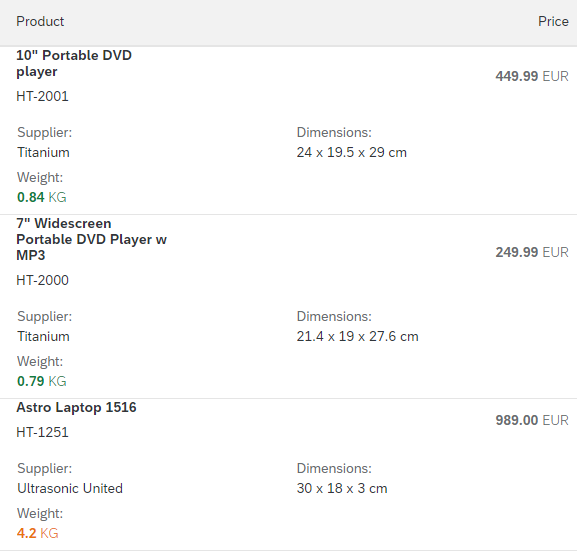
Task: Click dimensions 30 x 18 x 3 cm
Action: point(342,488)
